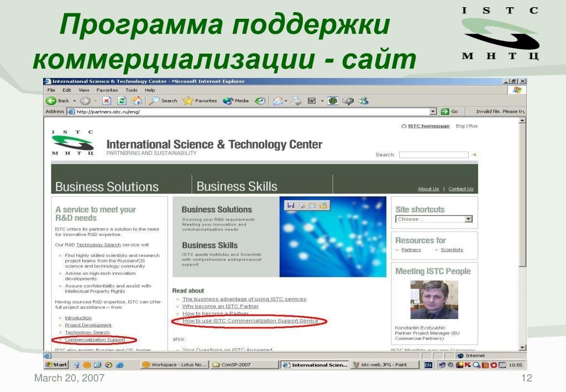The width and height of the screenshot is (566, 392).
Task: Click the ISTC logo on the web page
Action: (x=72, y=143)
